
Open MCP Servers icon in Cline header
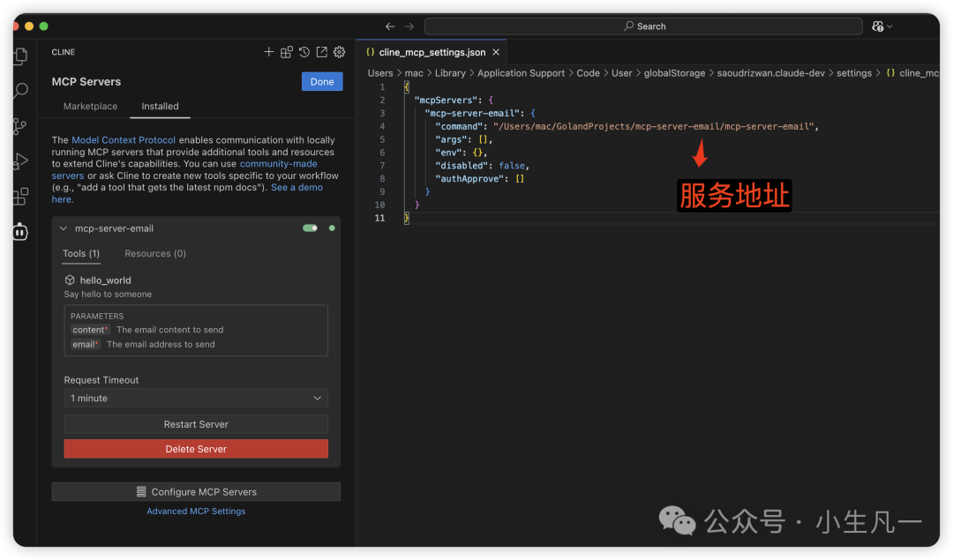pyautogui.click(x=286, y=52)
